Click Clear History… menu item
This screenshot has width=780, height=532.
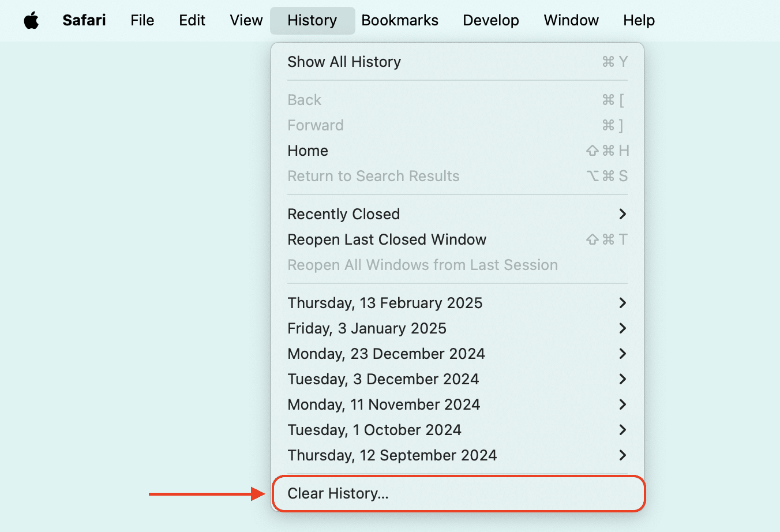point(457,493)
